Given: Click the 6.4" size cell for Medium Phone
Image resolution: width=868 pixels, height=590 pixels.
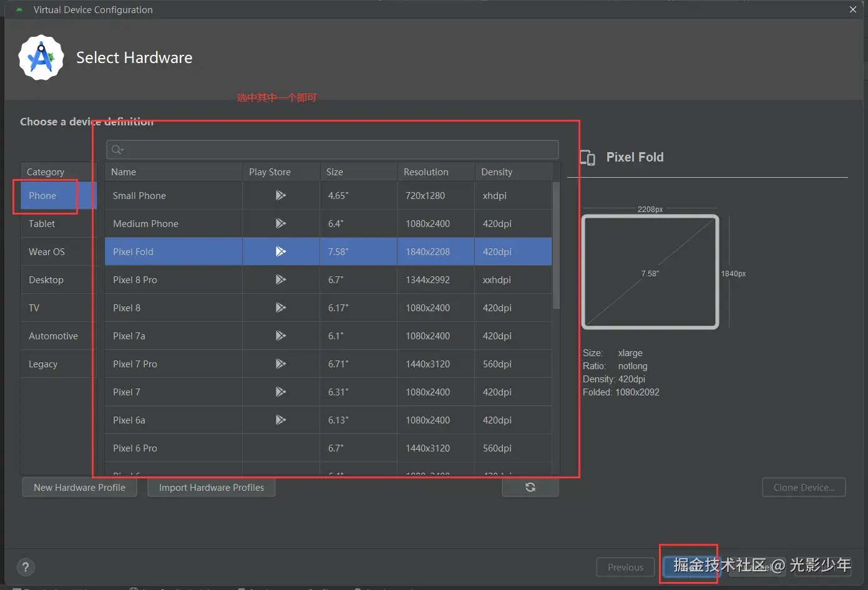Looking at the screenshot, I should [x=358, y=223].
